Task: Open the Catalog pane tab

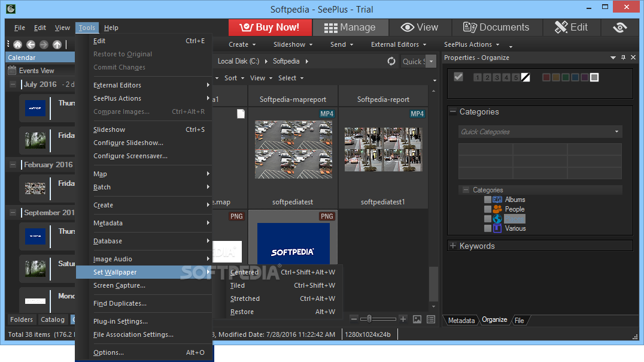Action: coord(53,319)
